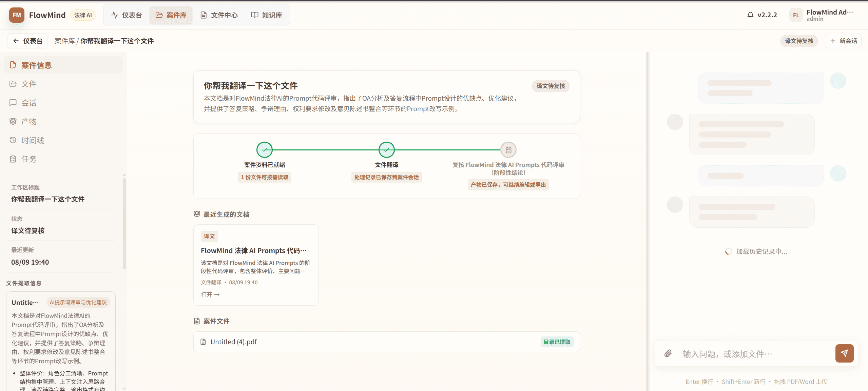Screen dimensions: 868x391
Task: Click the paperclip attach file icon
Action: (668, 354)
